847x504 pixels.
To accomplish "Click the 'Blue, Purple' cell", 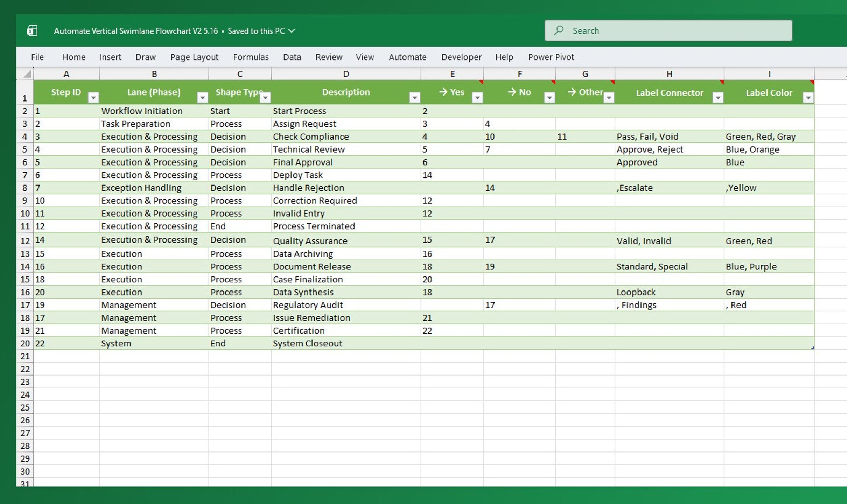I will (769, 267).
